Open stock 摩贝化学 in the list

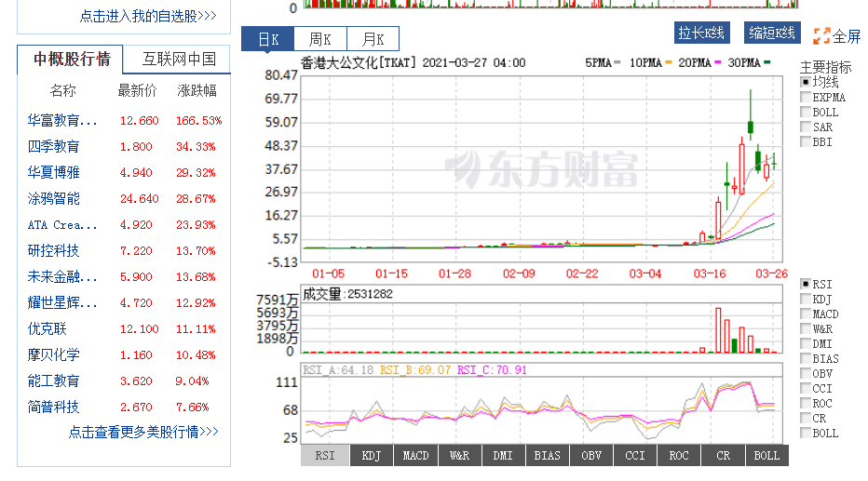[x=54, y=355]
